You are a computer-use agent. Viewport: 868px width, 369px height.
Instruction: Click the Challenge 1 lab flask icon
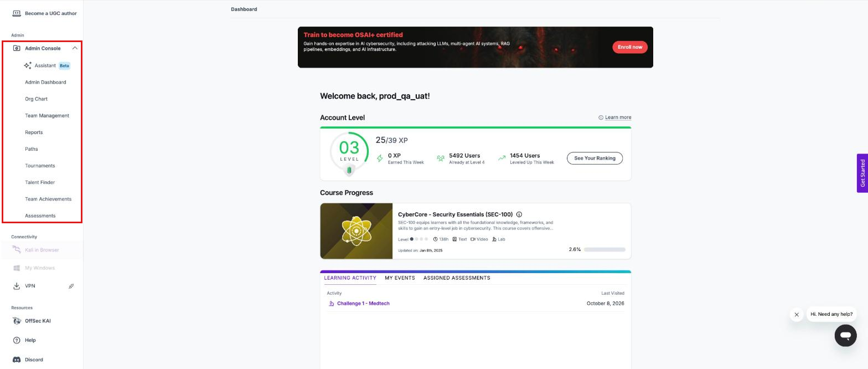(332, 304)
